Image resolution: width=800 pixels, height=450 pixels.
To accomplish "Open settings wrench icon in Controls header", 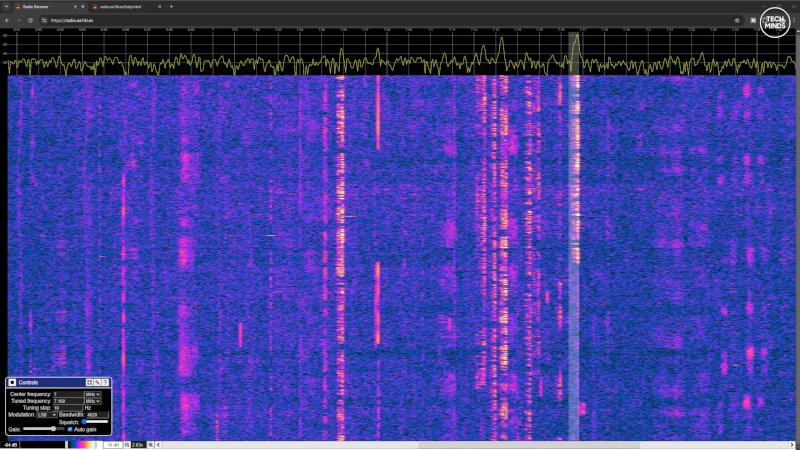I will (x=98, y=382).
